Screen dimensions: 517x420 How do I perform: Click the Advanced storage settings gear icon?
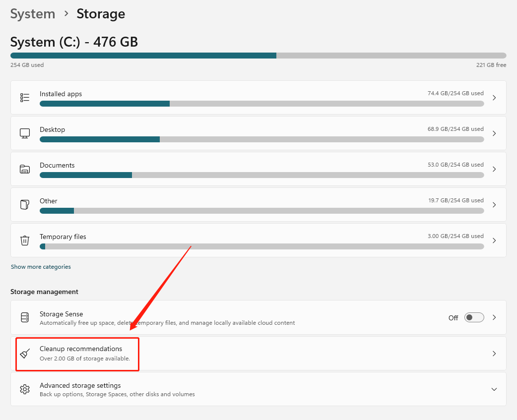(25, 389)
